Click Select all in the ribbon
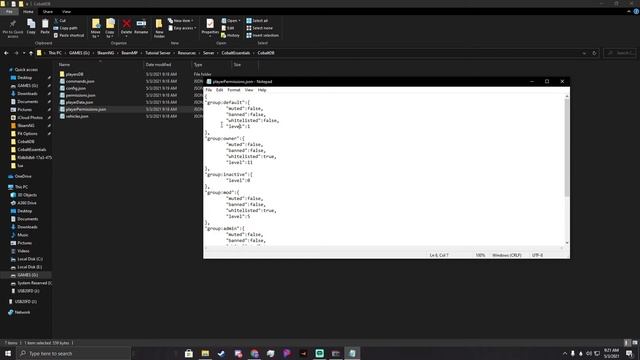The image size is (640, 360). (257, 20)
